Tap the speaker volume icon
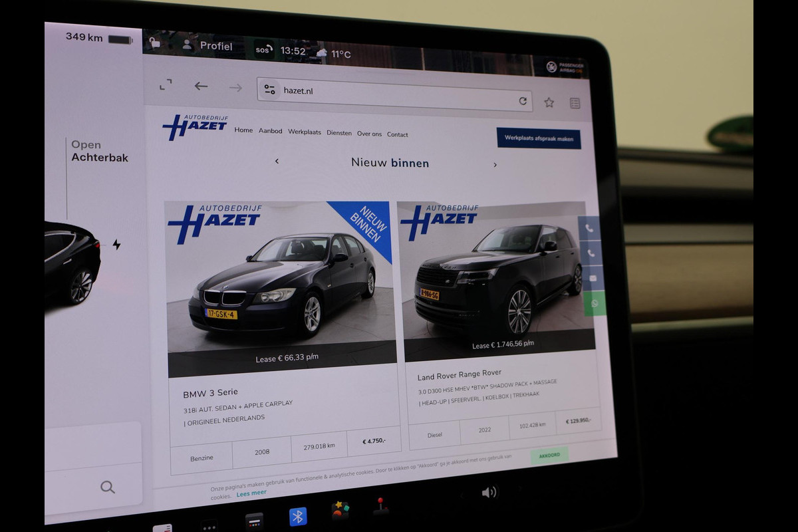This screenshot has height=532, width=798. 489,492
